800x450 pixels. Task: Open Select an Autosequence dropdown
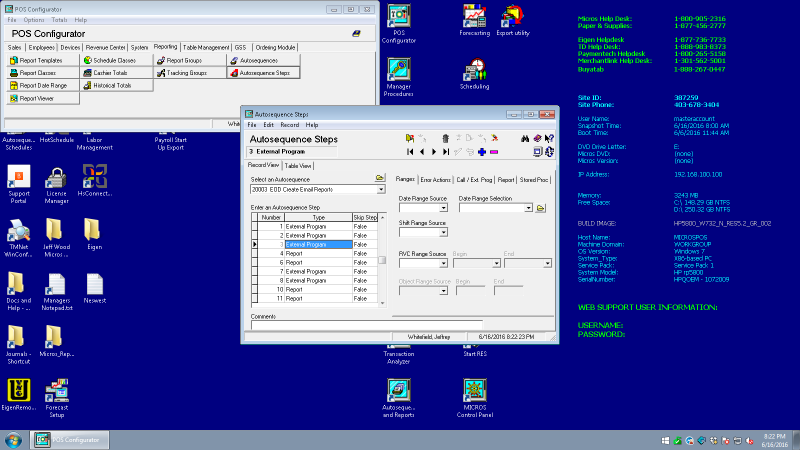coord(381,189)
